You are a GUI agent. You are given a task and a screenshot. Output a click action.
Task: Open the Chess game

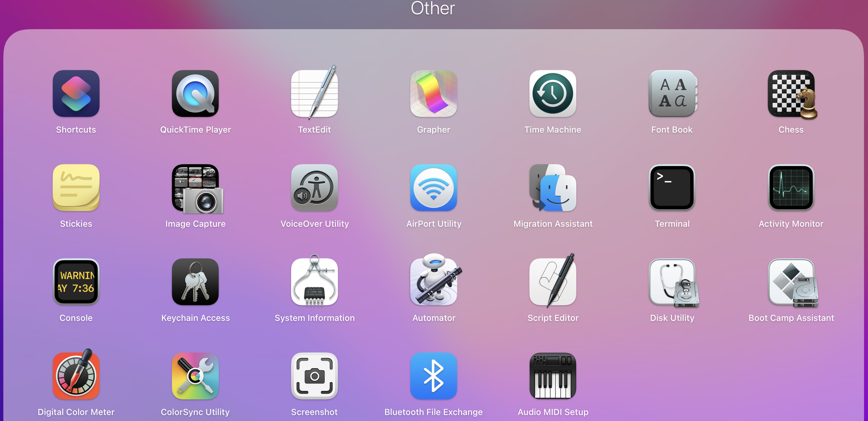[791, 93]
